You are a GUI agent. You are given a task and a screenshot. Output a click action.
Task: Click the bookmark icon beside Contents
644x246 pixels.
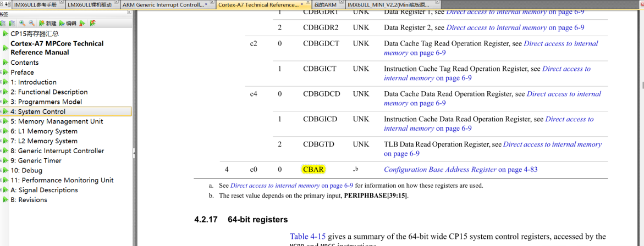click(5, 62)
